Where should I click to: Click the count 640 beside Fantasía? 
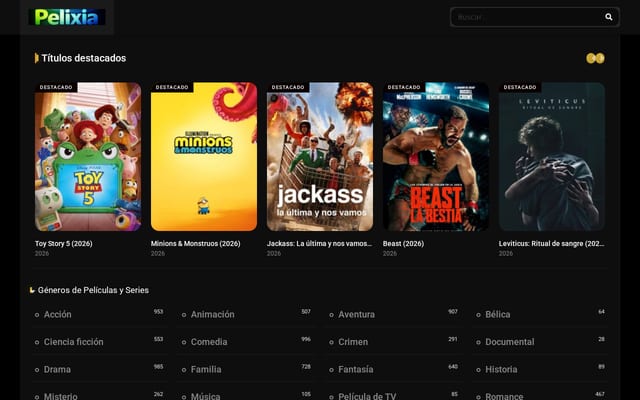coord(453,367)
